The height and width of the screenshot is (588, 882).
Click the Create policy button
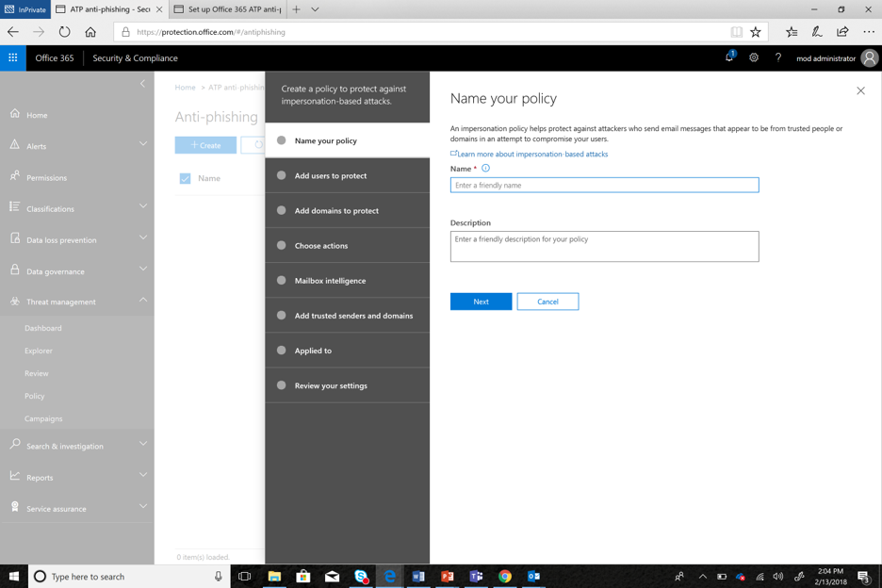[205, 145]
